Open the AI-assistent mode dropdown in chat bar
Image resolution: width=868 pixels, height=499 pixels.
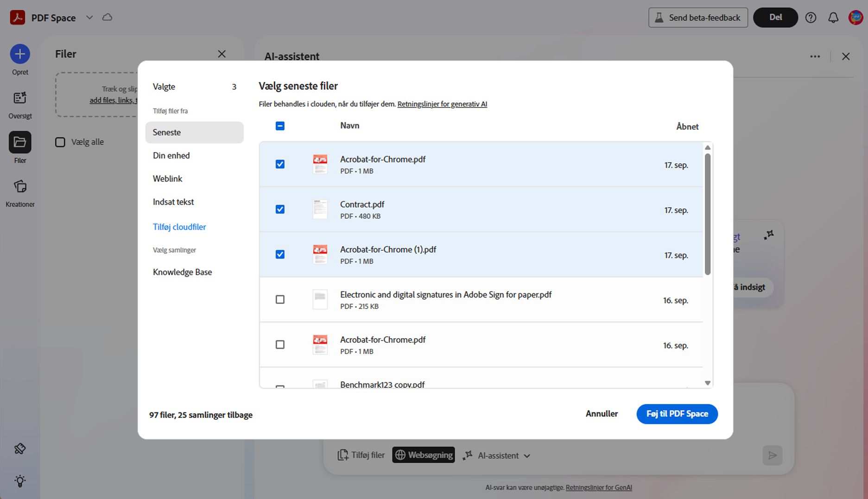[497, 455]
